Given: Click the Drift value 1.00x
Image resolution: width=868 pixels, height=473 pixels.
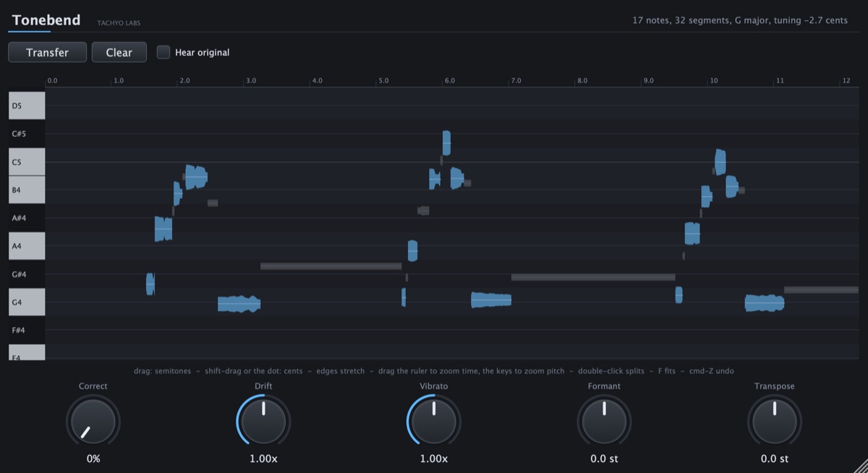Looking at the screenshot, I should (263, 459).
